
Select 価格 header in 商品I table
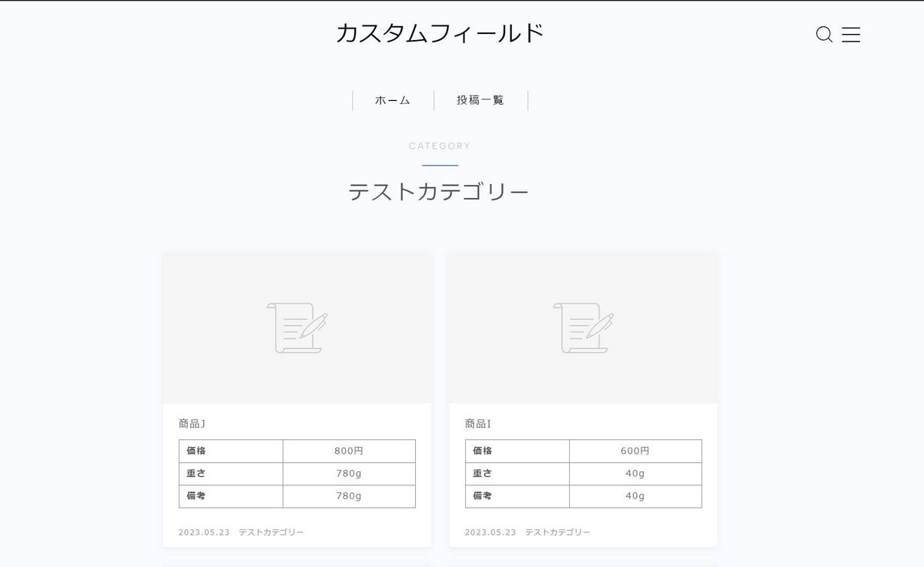coord(517,451)
